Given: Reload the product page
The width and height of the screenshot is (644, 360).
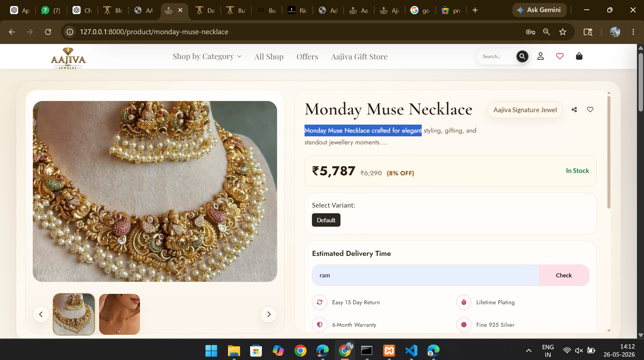Looking at the screenshot, I should [48, 32].
